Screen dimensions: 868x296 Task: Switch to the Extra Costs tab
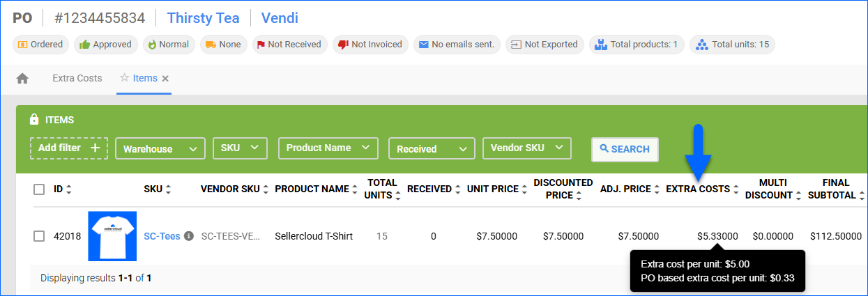point(77,78)
